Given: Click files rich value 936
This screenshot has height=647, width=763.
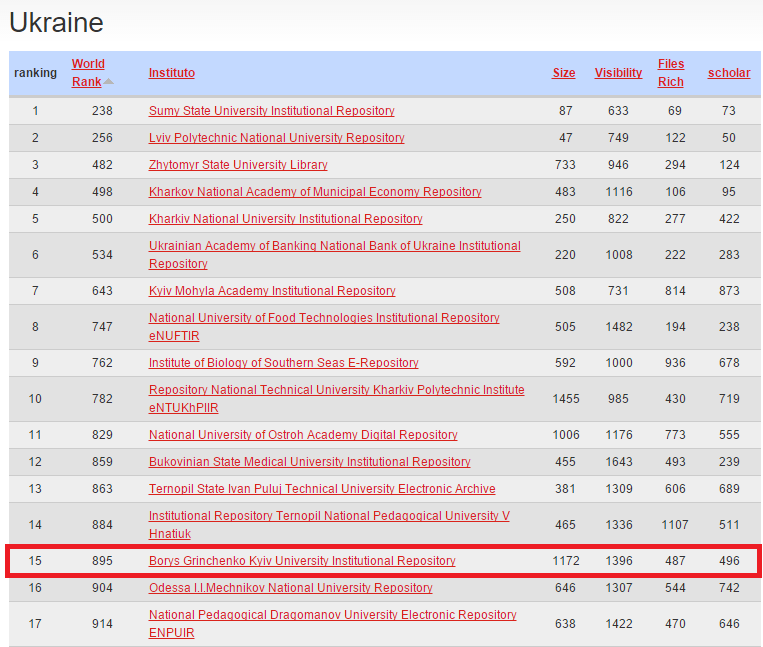Looking at the screenshot, I should tap(675, 363).
